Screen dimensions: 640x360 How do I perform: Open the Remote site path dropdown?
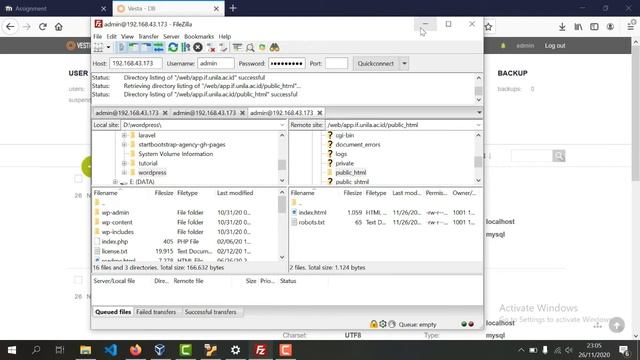point(478,125)
